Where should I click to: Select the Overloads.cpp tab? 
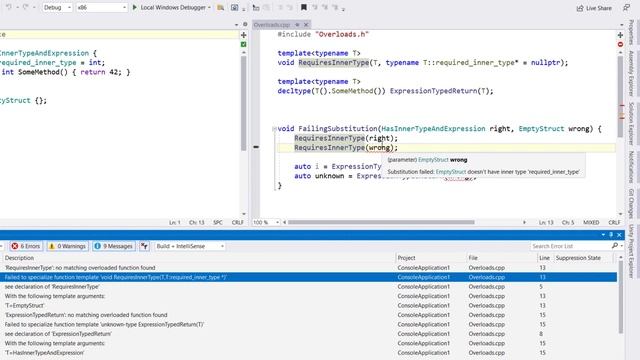tap(272, 25)
